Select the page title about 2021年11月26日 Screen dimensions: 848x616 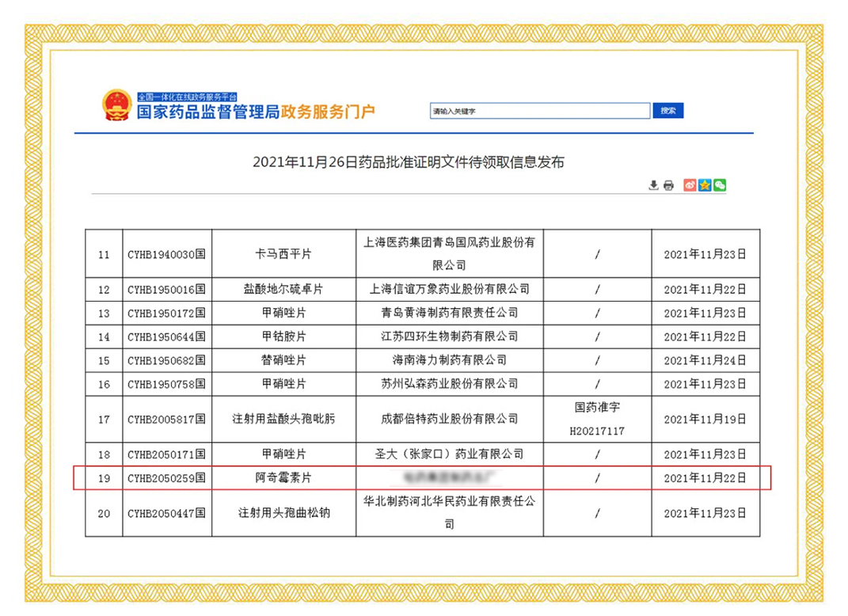(x=408, y=162)
